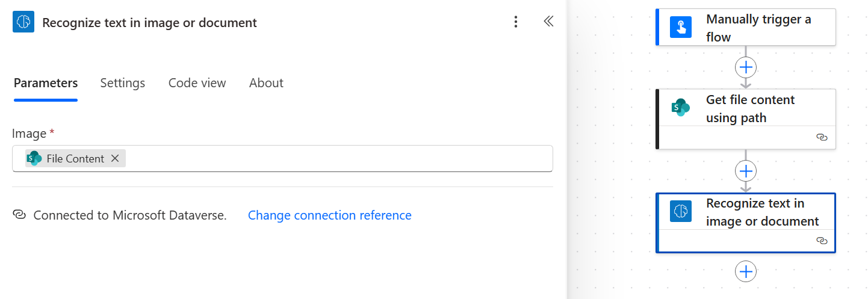Image resolution: width=868 pixels, height=299 pixels.
Task: Click the AI Builder icon in panel header
Action: [x=23, y=22]
